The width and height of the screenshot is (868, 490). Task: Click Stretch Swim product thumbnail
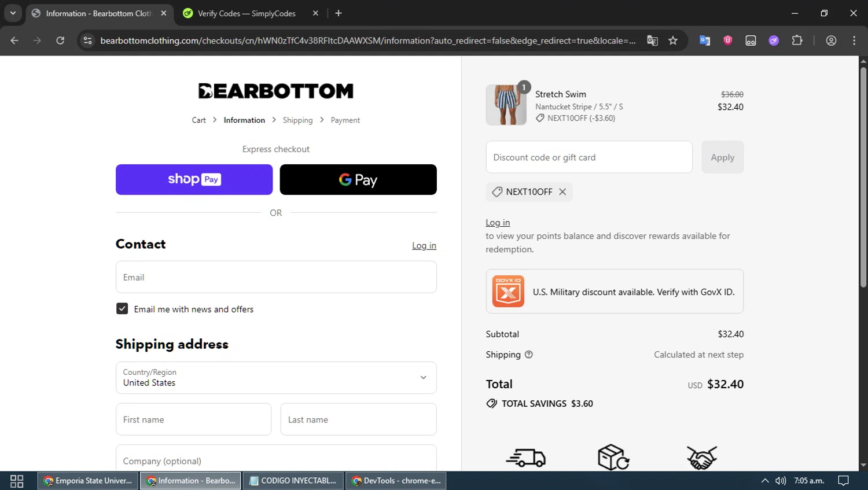pos(506,105)
